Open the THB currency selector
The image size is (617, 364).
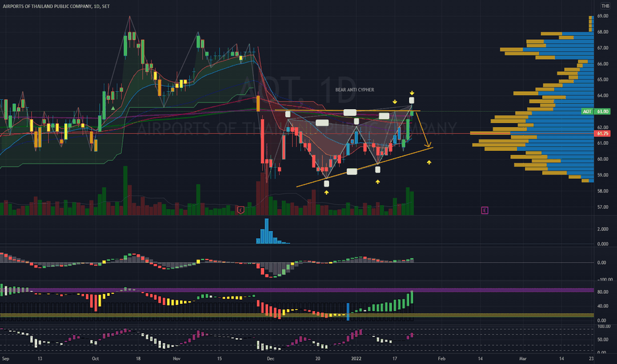click(605, 5)
